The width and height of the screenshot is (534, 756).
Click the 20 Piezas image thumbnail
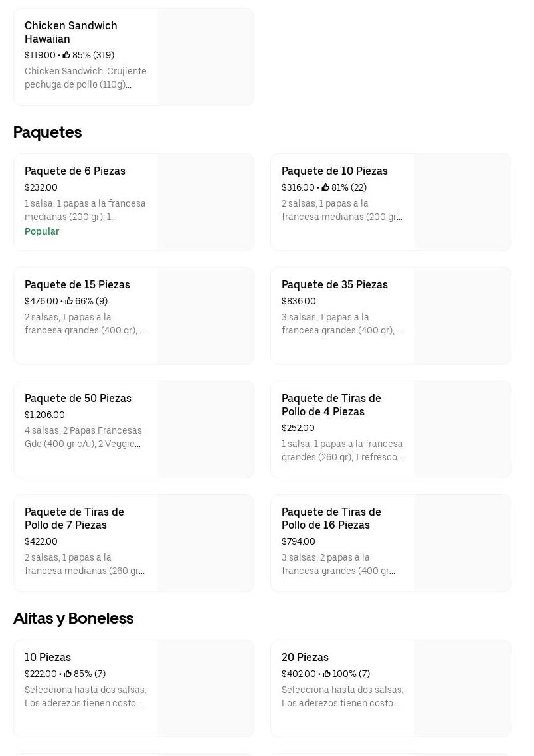462,688
